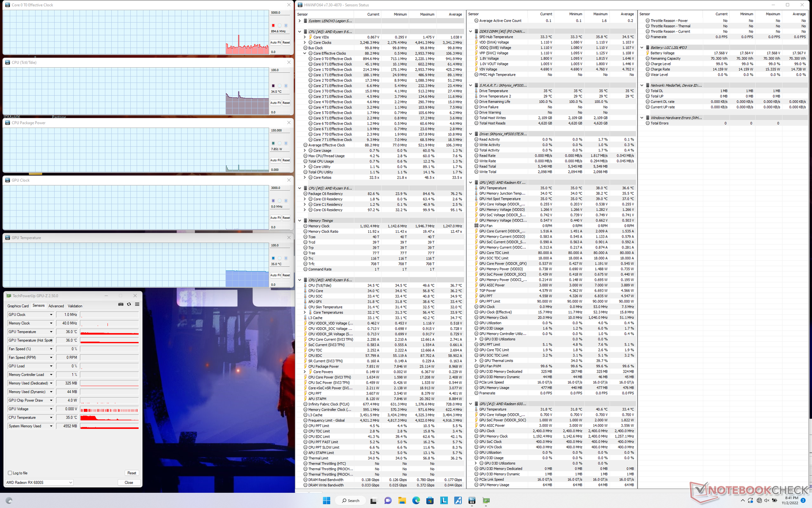Click Reset in the GPU Temperature graph window
The width and height of the screenshot is (812, 508).
tap(286, 275)
